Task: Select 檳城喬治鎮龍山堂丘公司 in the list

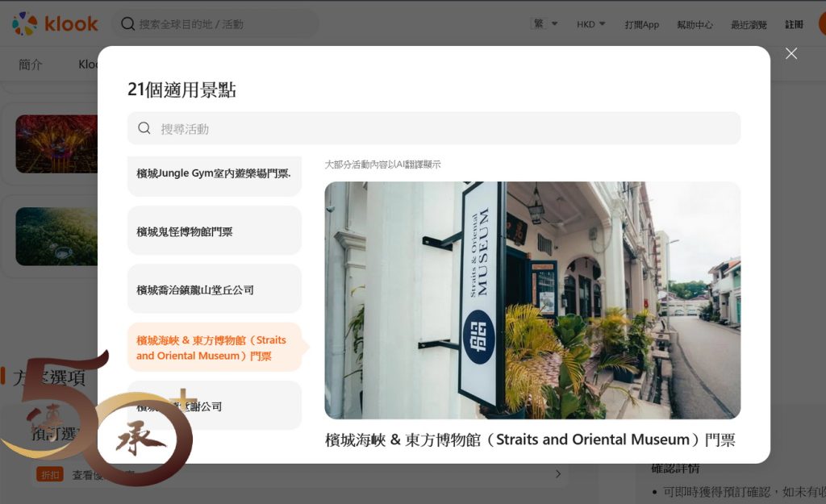Action: (215, 289)
